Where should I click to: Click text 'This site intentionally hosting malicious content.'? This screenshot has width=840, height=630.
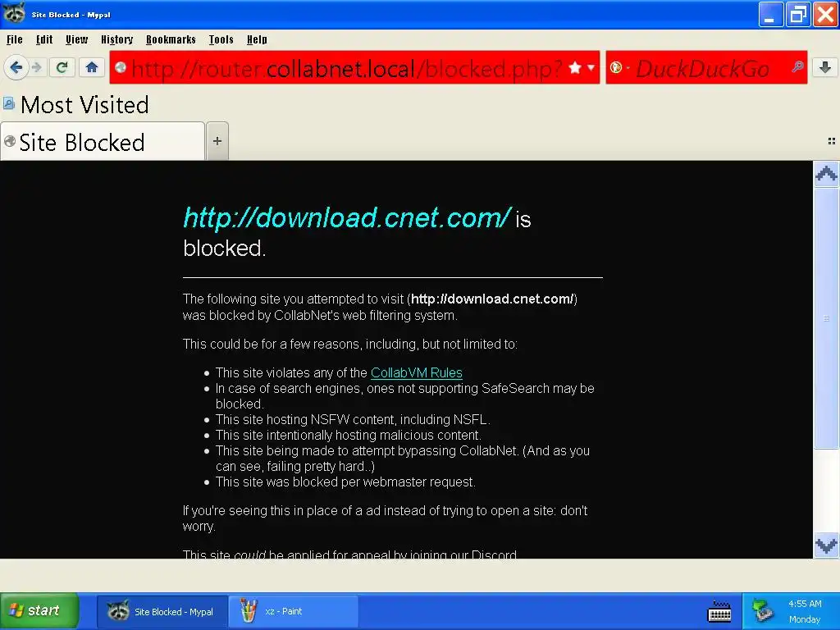[349, 435]
